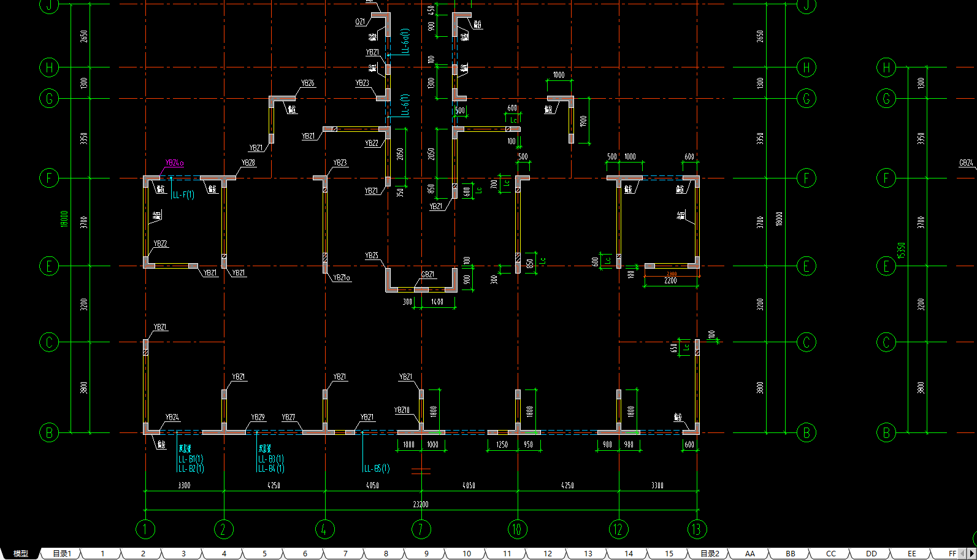
Task: Select the YBZ6 column label
Action: (x=308, y=83)
